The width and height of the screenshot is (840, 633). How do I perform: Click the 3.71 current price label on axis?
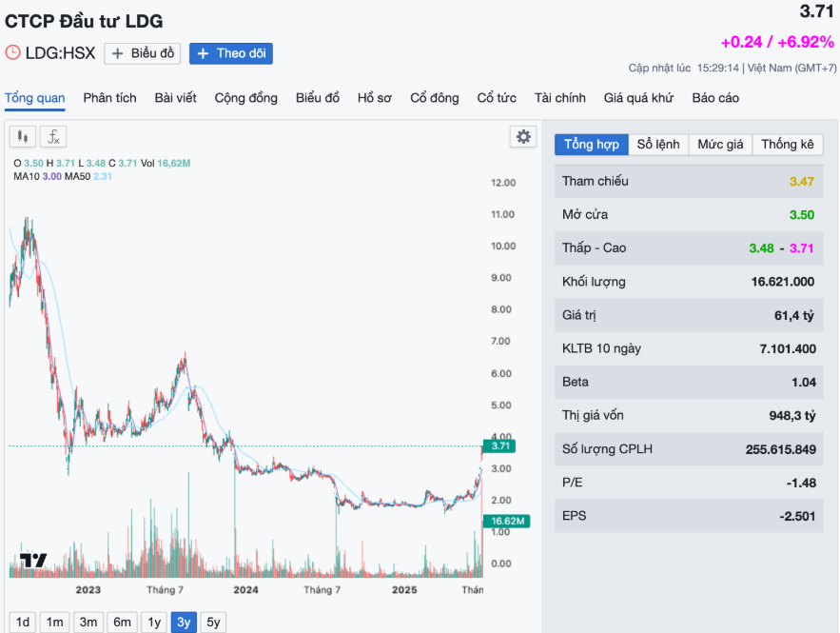click(x=499, y=445)
